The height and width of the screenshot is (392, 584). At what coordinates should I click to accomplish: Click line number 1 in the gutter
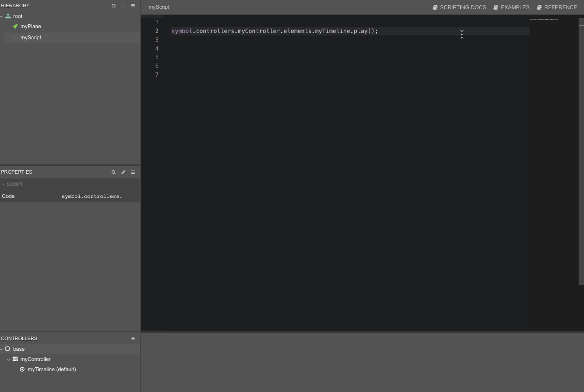pos(157,22)
